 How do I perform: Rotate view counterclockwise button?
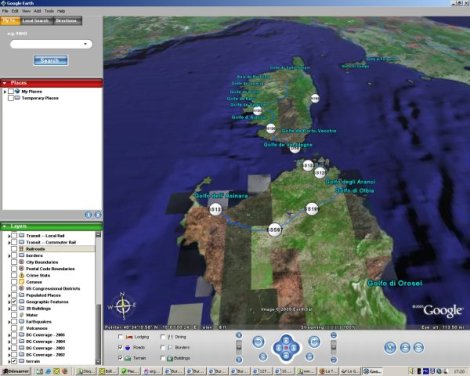click(x=259, y=341)
